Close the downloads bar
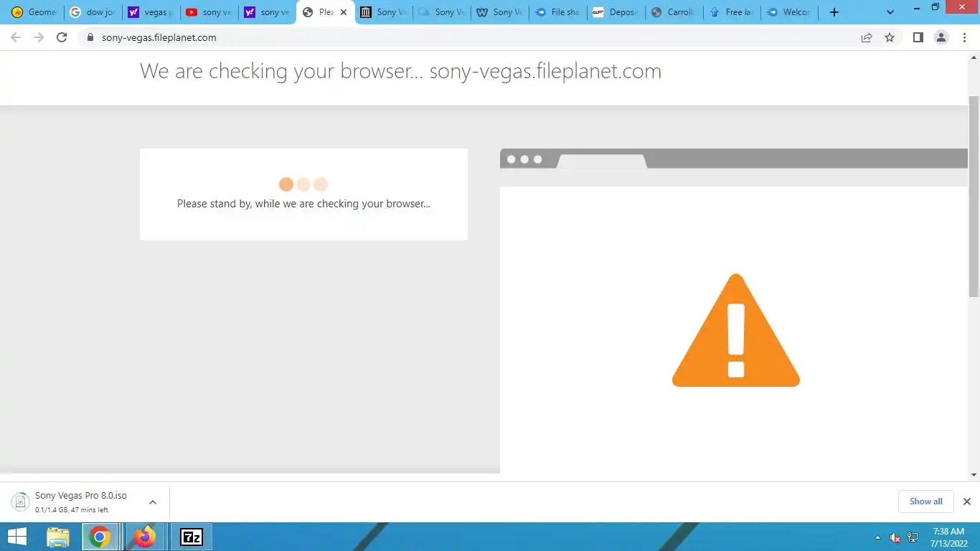 click(x=966, y=501)
